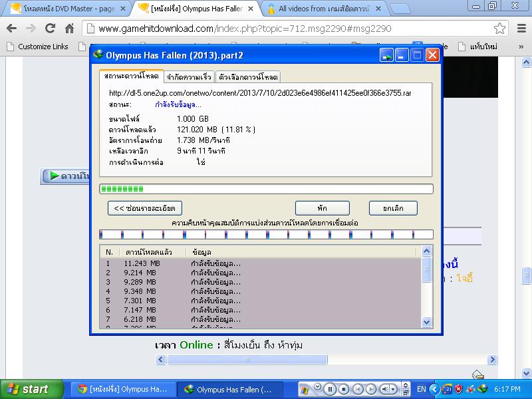The image size is (532, 399).
Task: Click page horizontal scrollbar right arrow
Action: [492, 359]
